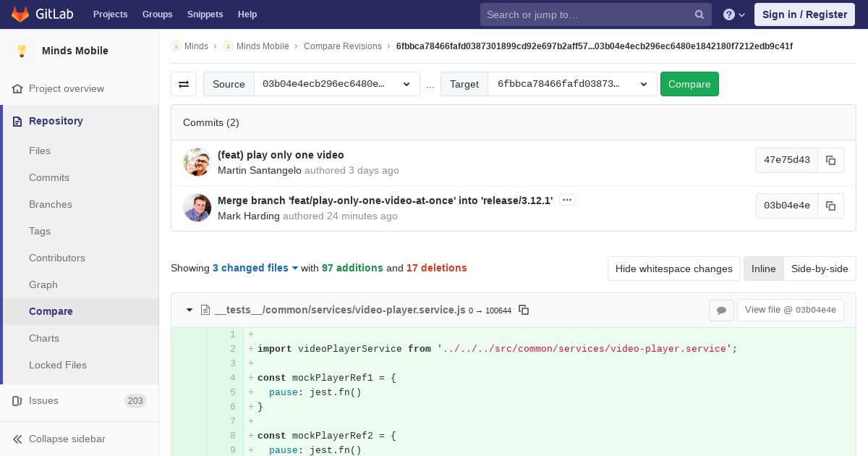Swap source and target revisions
This screenshot has width=868, height=456.
click(x=184, y=84)
